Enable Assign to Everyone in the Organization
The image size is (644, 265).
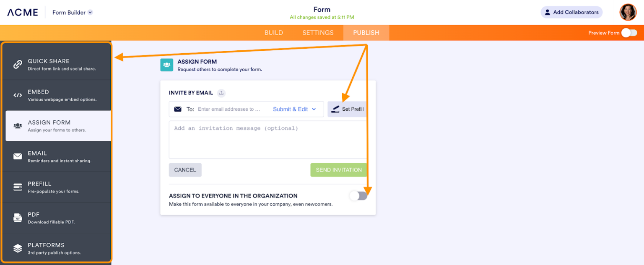click(358, 195)
